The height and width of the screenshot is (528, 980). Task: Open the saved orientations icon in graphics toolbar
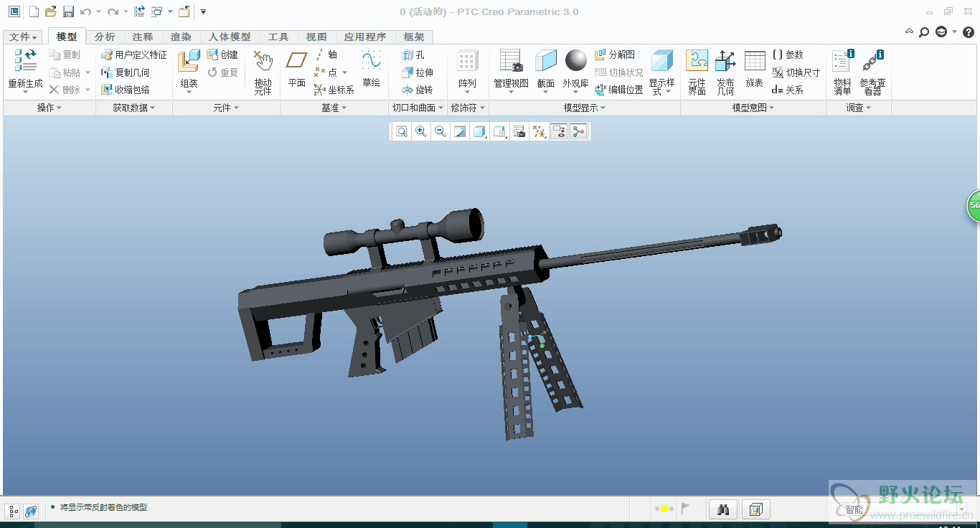[x=500, y=131]
